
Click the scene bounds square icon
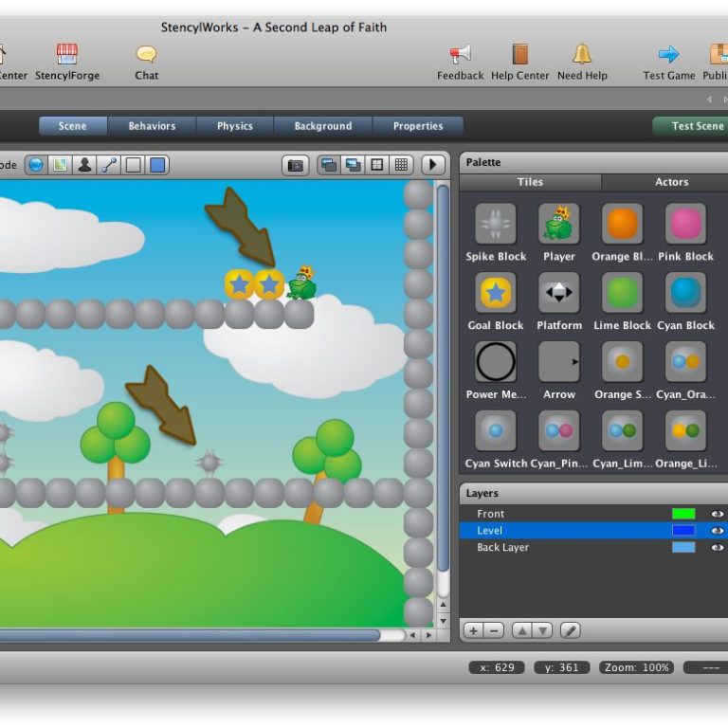click(377, 165)
